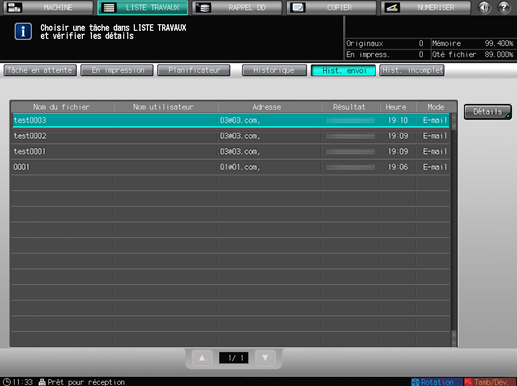Image resolution: width=517 pixels, height=386 pixels.
Task: Open the RAPPEL DD tab
Action: tap(237, 7)
